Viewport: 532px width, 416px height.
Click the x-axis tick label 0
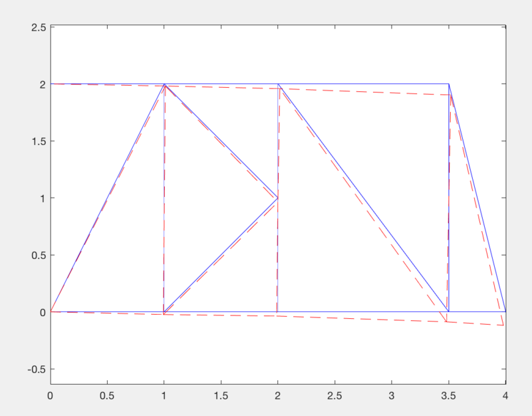click(51, 395)
